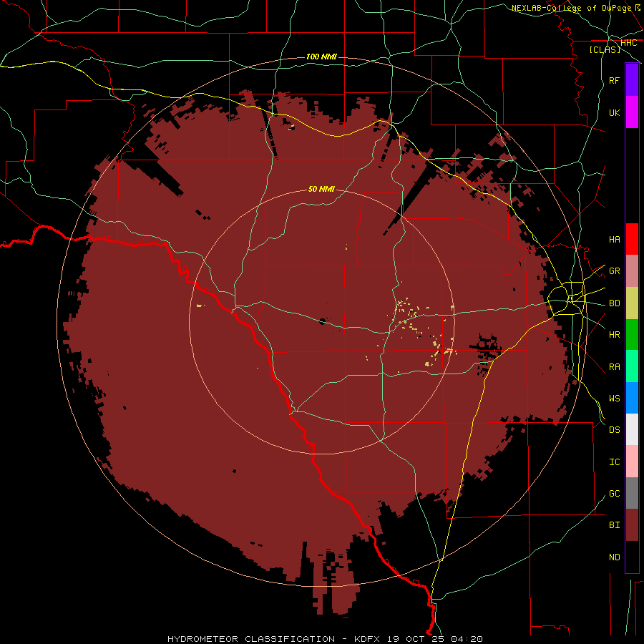Click the BD yellow legend swatch

click(x=632, y=303)
